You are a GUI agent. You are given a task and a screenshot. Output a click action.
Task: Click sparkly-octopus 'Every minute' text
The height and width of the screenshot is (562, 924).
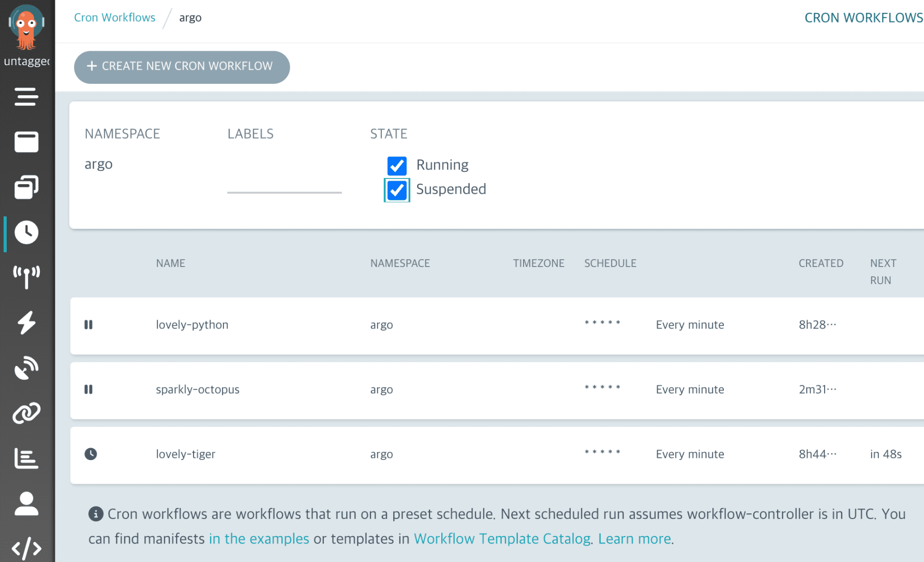(690, 389)
